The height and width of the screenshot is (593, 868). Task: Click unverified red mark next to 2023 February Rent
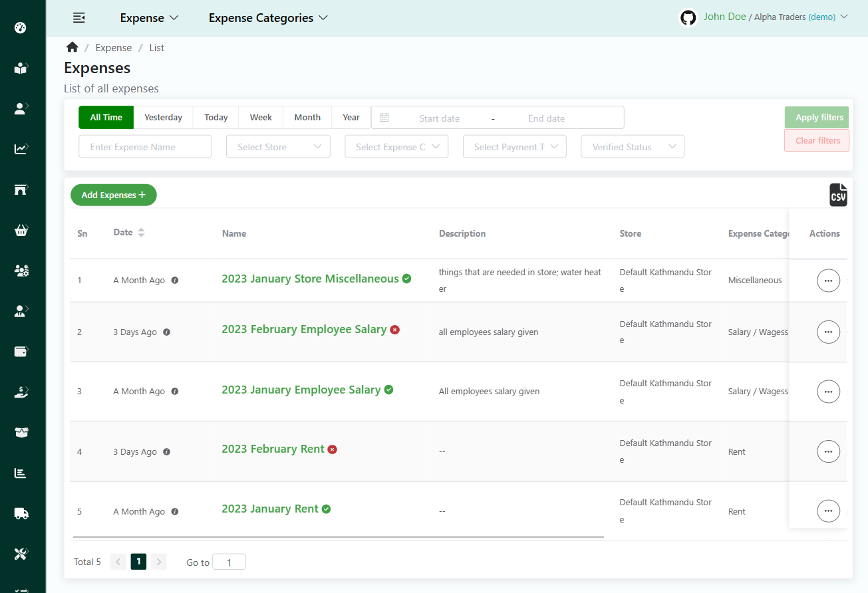pyautogui.click(x=333, y=449)
